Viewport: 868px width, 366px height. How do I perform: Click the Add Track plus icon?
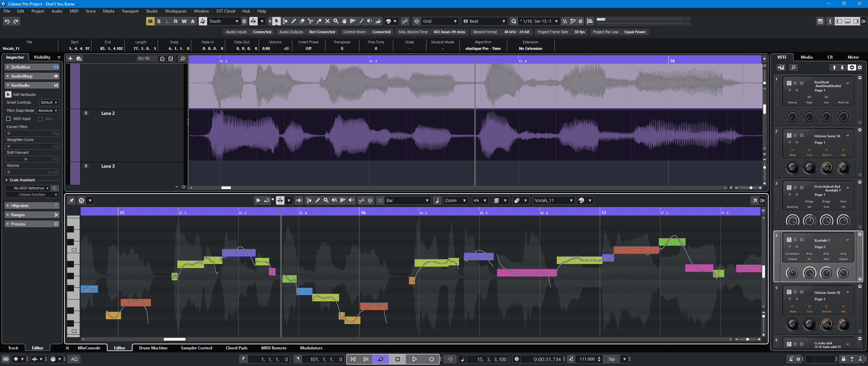[70, 59]
